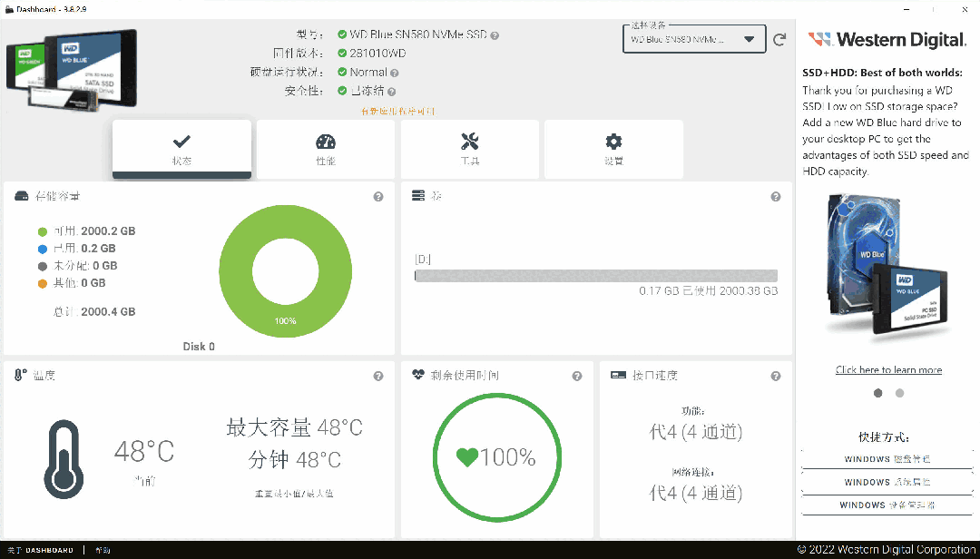Screen dimensions: 980x559
Task: Click the D: volume usage bar
Action: (x=596, y=276)
